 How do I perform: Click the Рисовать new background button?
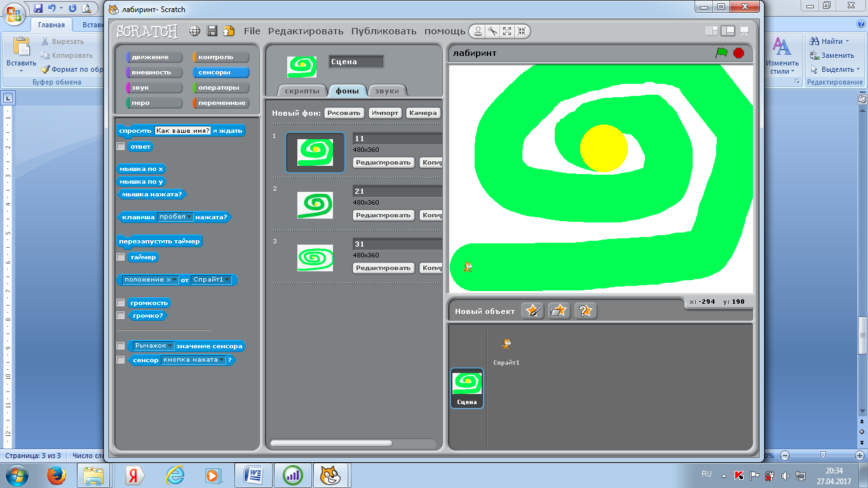point(344,112)
